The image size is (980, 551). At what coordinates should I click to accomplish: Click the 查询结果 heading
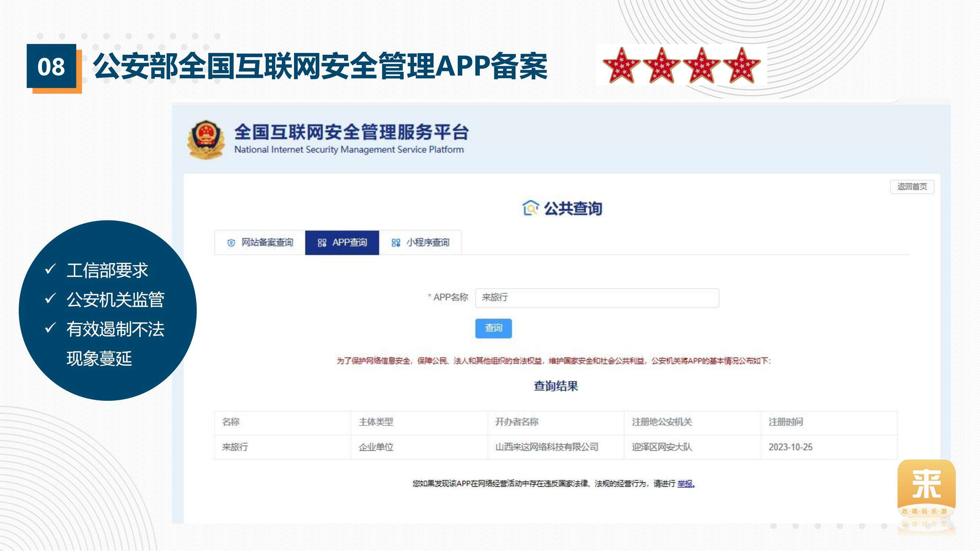[556, 386]
